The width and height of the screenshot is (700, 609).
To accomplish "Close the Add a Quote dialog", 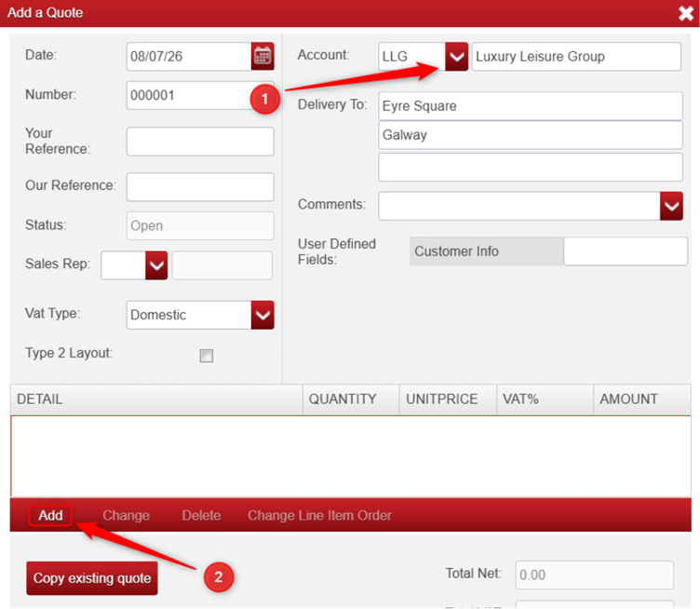I will 685,13.
